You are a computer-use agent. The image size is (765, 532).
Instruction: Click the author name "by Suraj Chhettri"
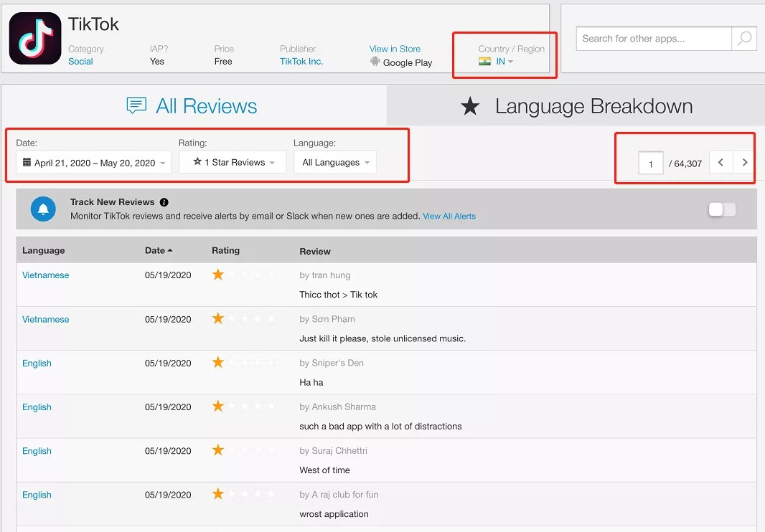click(x=333, y=450)
